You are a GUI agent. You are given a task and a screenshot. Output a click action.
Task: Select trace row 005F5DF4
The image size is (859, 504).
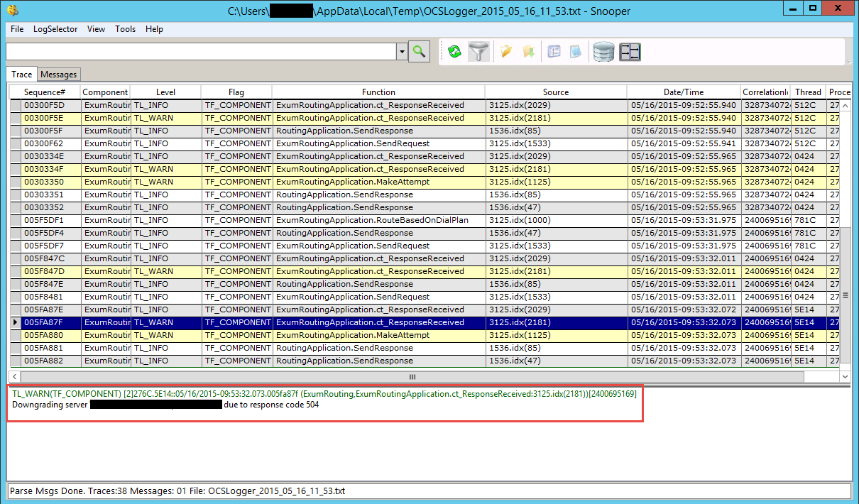click(x=424, y=233)
